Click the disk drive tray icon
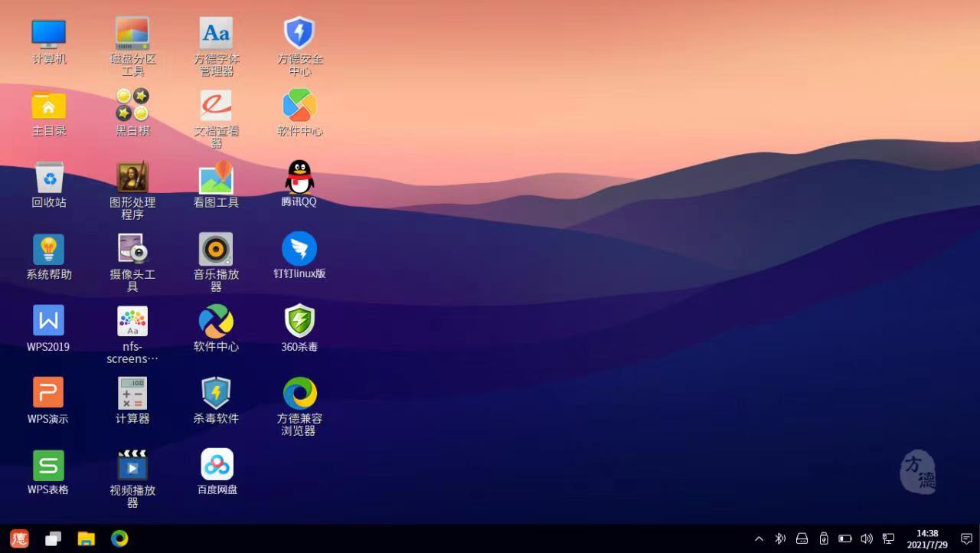Viewport: 980px width, 553px height. pos(802,538)
